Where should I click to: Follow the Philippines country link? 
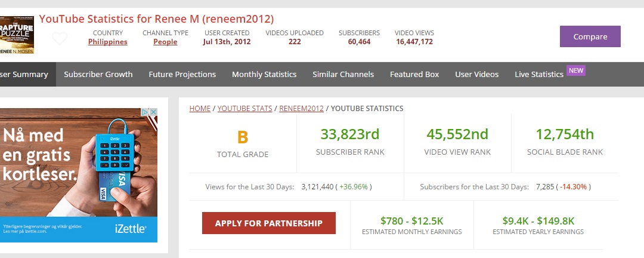[107, 42]
